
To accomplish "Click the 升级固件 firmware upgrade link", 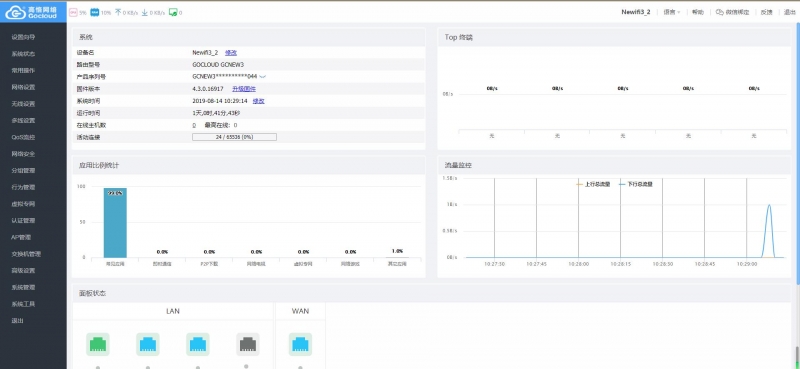I will tap(244, 89).
